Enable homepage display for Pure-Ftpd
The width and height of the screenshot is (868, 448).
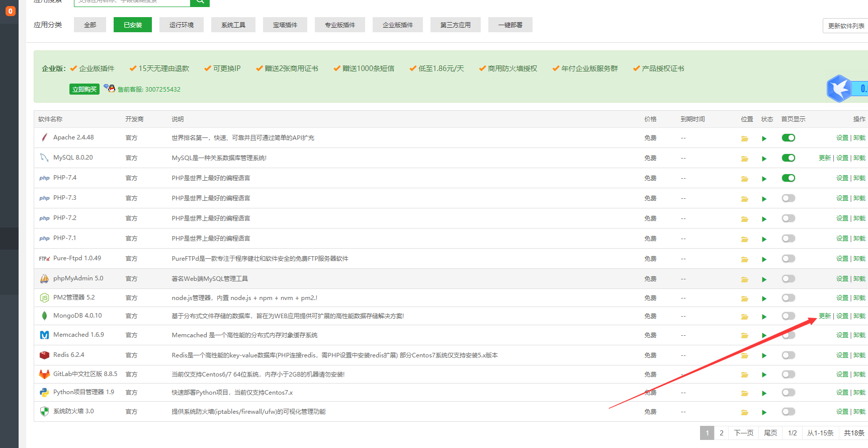(x=789, y=259)
